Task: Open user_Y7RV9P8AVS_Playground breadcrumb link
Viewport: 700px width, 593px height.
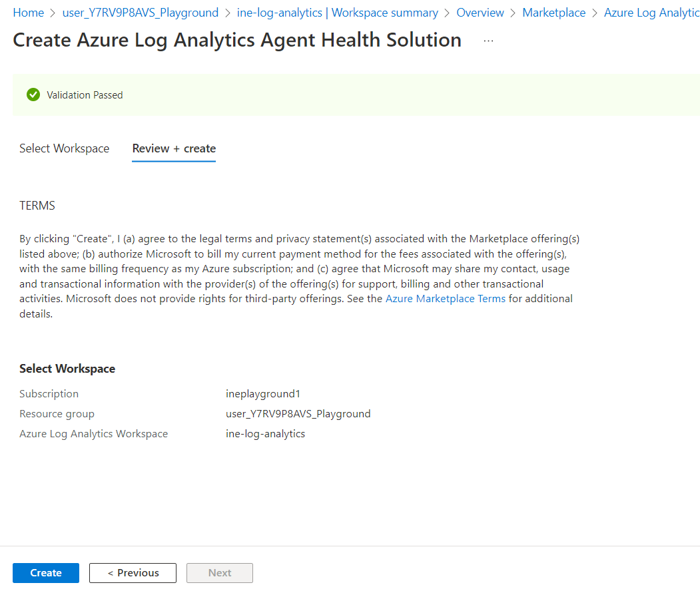Action: (140, 13)
